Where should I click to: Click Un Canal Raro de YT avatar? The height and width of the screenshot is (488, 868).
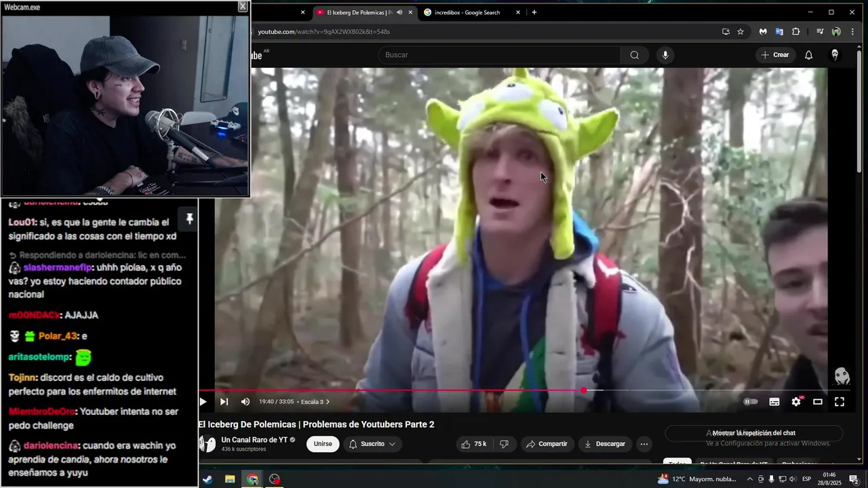(x=207, y=444)
